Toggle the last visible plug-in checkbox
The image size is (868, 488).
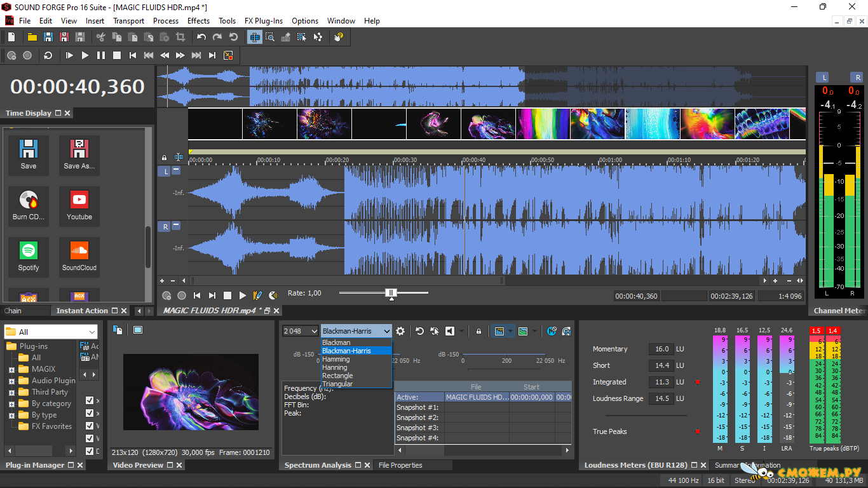coord(90,451)
